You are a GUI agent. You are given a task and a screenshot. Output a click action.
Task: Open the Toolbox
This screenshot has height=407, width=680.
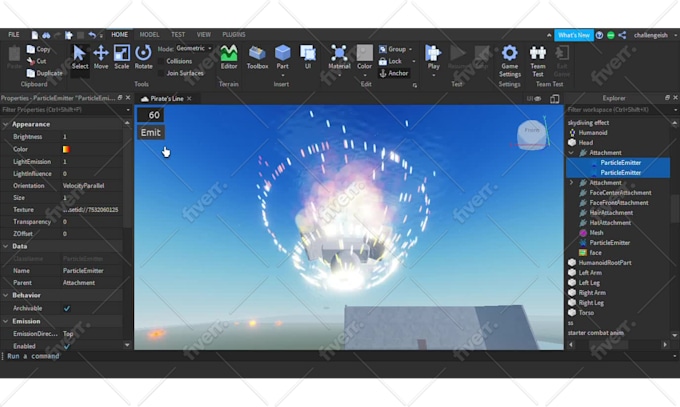tap(257, 57)
